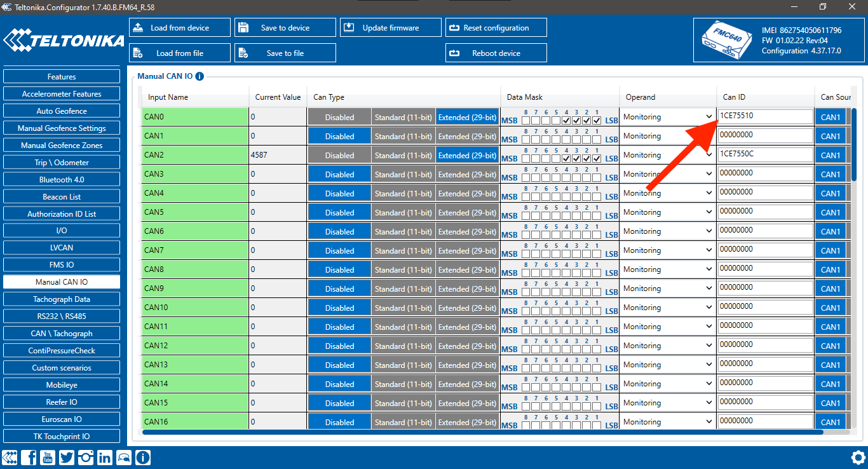
Task: Uncheck data mask bit 1 for CAN0
Action: click(x=596, y=121)
